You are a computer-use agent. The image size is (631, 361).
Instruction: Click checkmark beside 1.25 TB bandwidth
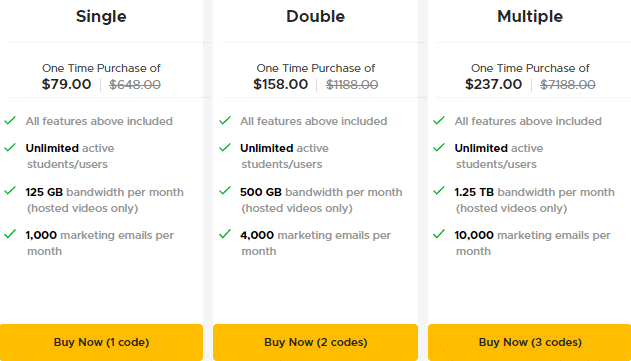[439, 191]
